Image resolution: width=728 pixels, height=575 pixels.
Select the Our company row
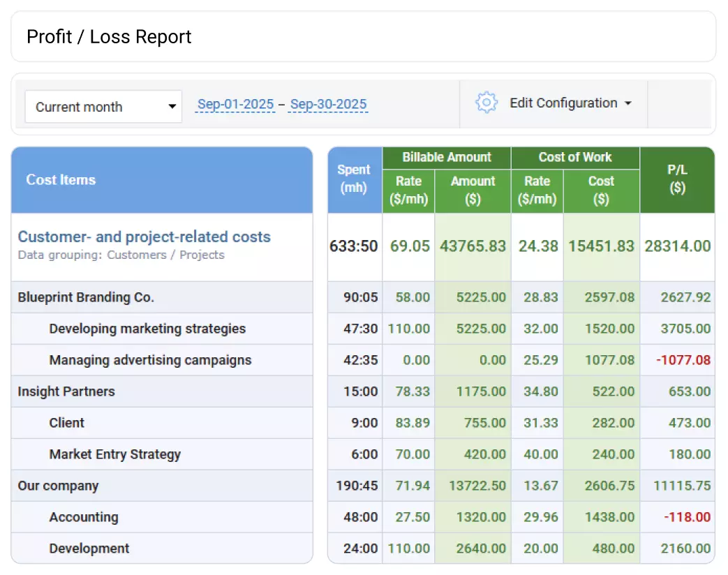57,486
